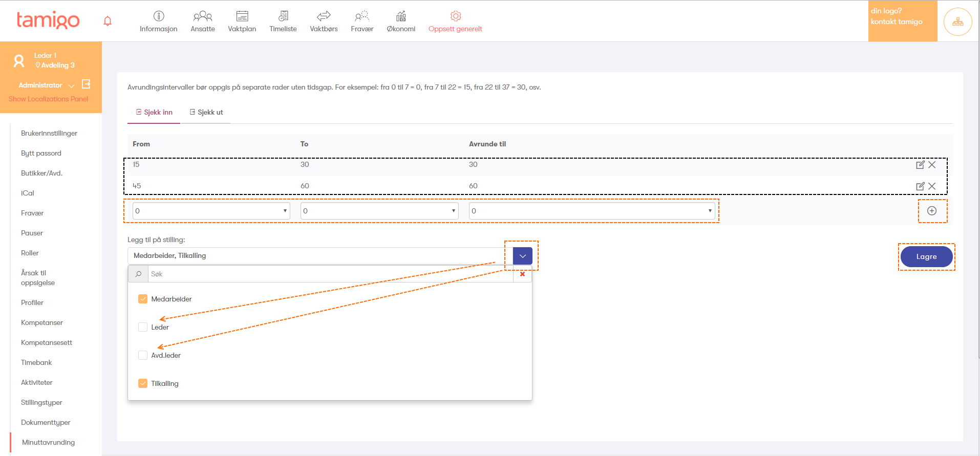980x456 pixels.
Task: Open Kompetansesett in sidebar
Action: pos(47,342)
